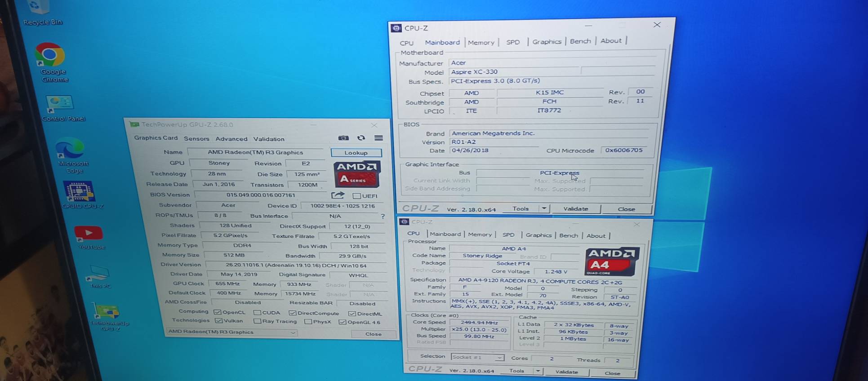
Task: Expand the AMD Radeon R3 Graphics dropdown
Action: [x=293, y=332]
